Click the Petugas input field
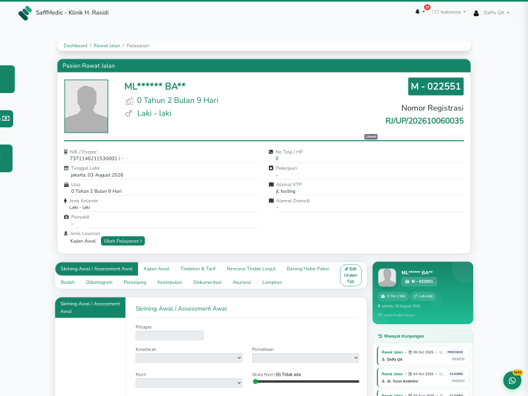This screenshot has width=528, height=396. 169,335
